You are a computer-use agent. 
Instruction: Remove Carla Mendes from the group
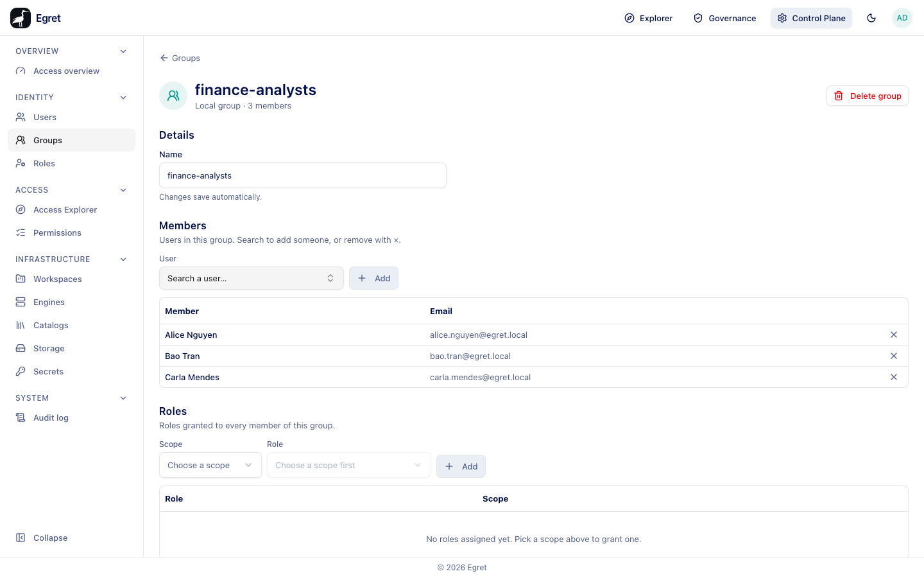click(894, 377)
